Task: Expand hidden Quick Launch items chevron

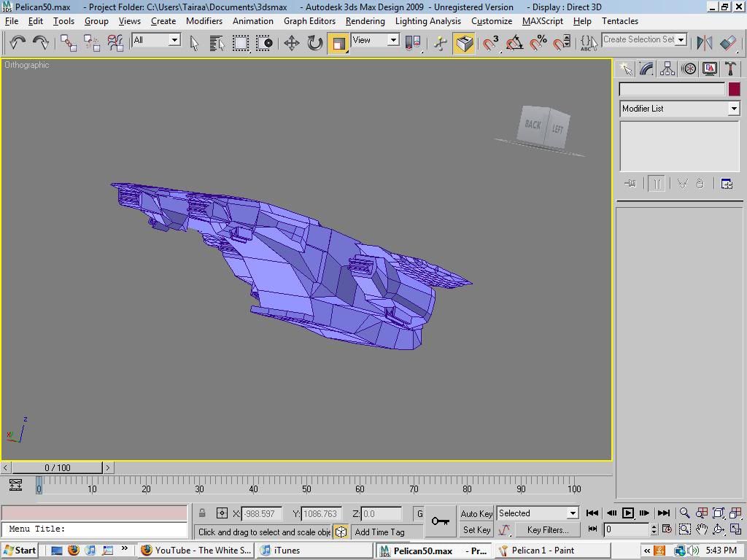Action: click(x=125, y=548)
